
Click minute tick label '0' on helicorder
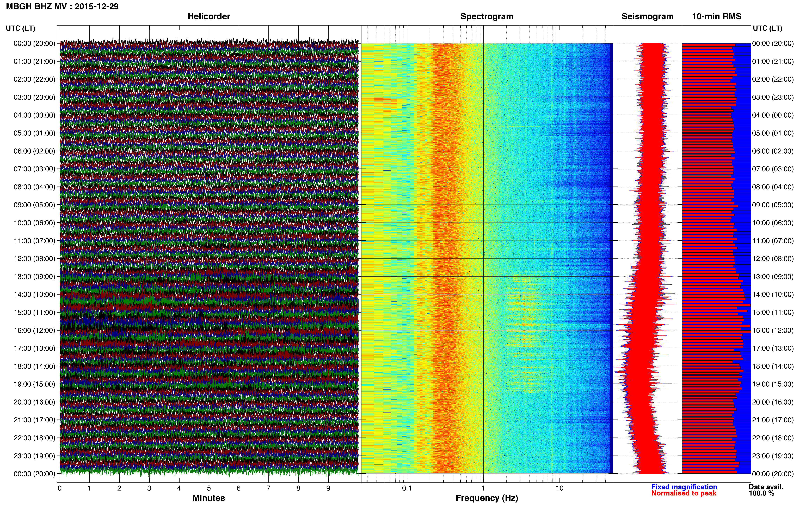point(60,488)
